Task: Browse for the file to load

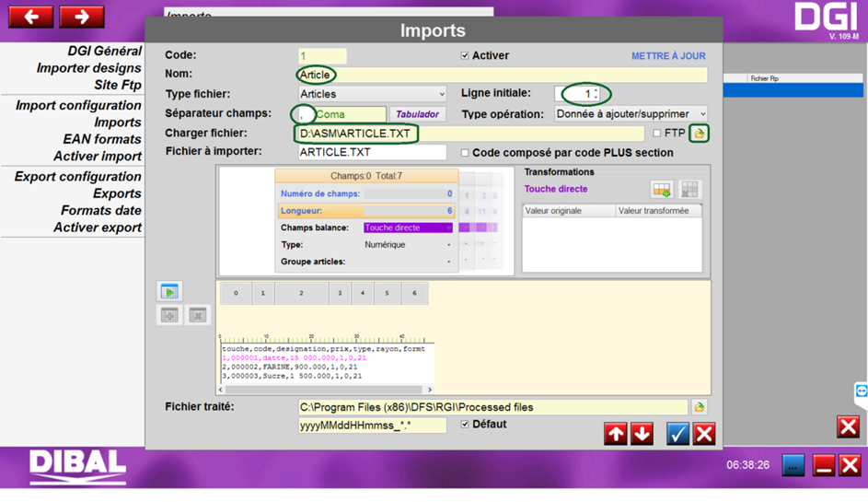Action: pyautogui.click(x=699, y=134)
